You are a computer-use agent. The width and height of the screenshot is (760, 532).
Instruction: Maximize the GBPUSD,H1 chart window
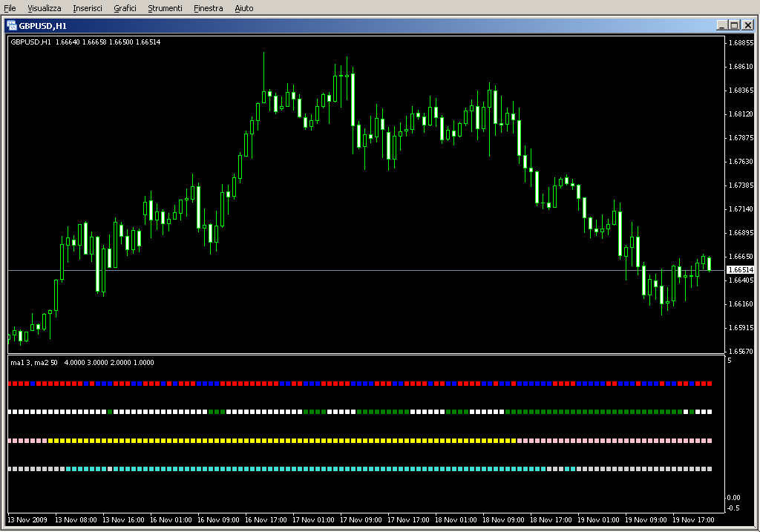tap(734, 25)
